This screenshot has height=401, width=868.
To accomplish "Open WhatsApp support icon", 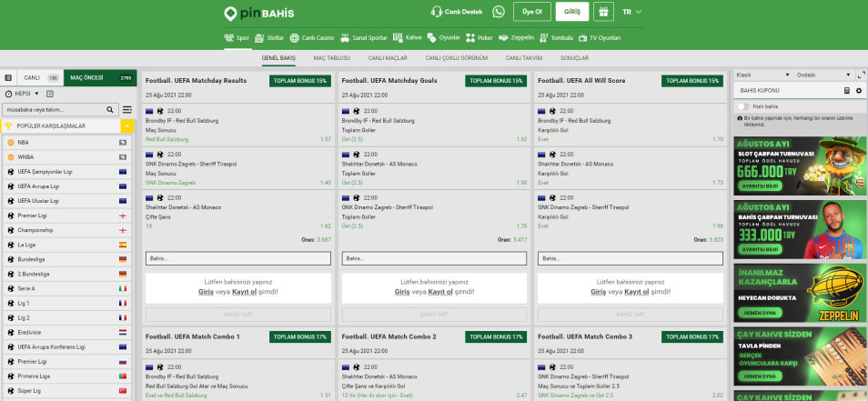I will 499,12.
